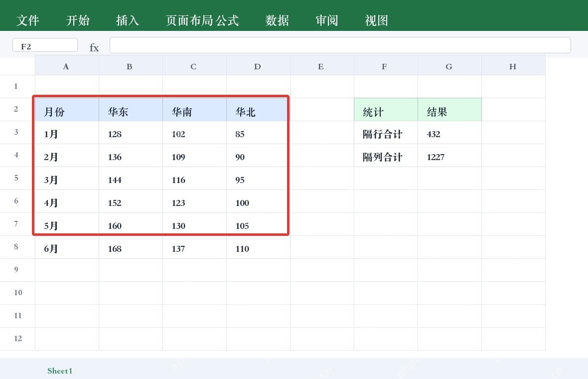Select the 5月 cell

click(x=67, y=224)
